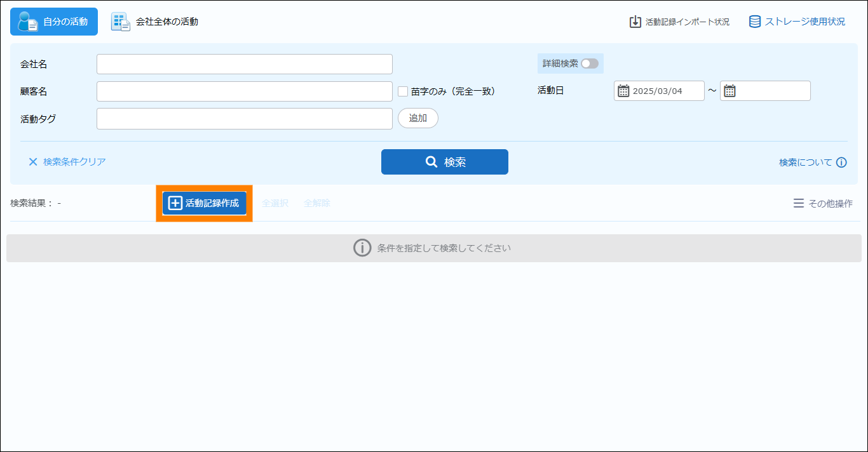The width and height of the screenshot is (868, 452).
Task: Click the plus icon on 活動記録作成
Action: (x=175, y=203)
